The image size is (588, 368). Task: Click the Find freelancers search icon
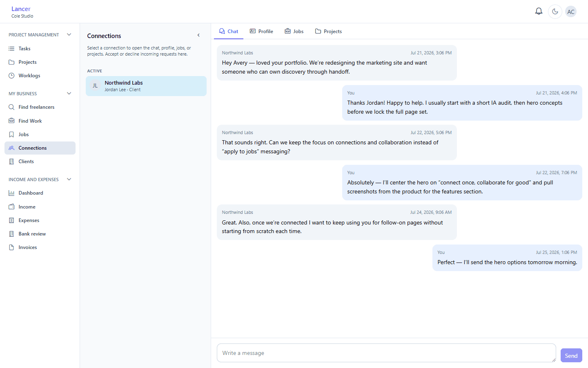[x=11, y=107]
